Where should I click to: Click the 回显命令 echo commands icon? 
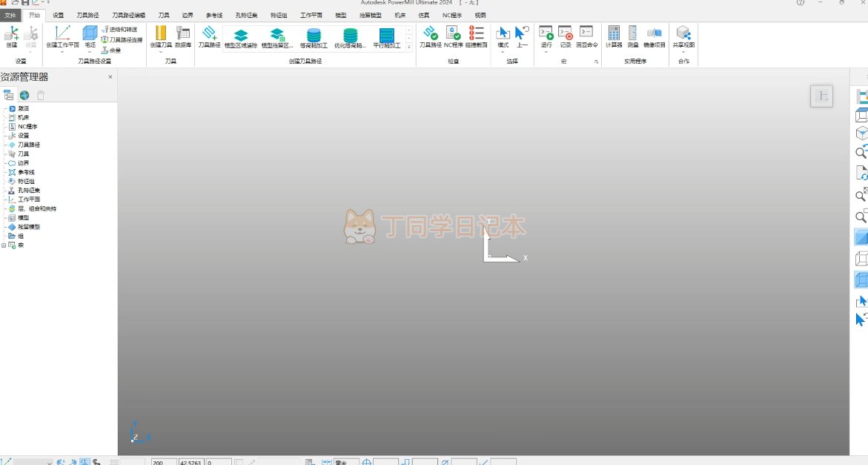pos(587,36)
